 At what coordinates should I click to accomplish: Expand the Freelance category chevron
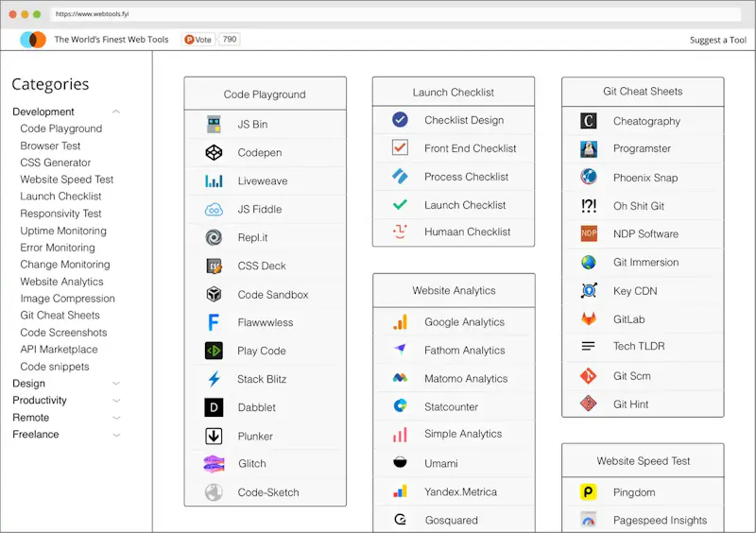pos(115,435)
